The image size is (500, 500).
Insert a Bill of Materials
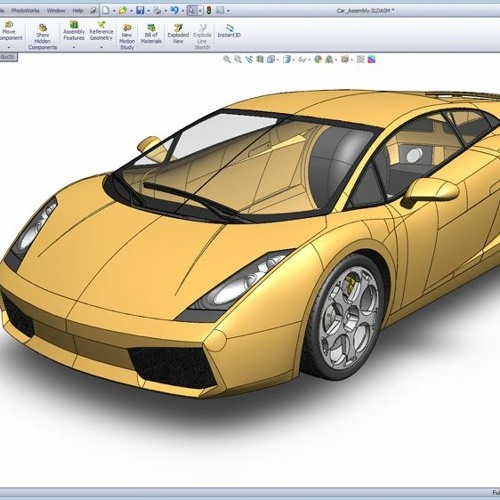[151, 34]
